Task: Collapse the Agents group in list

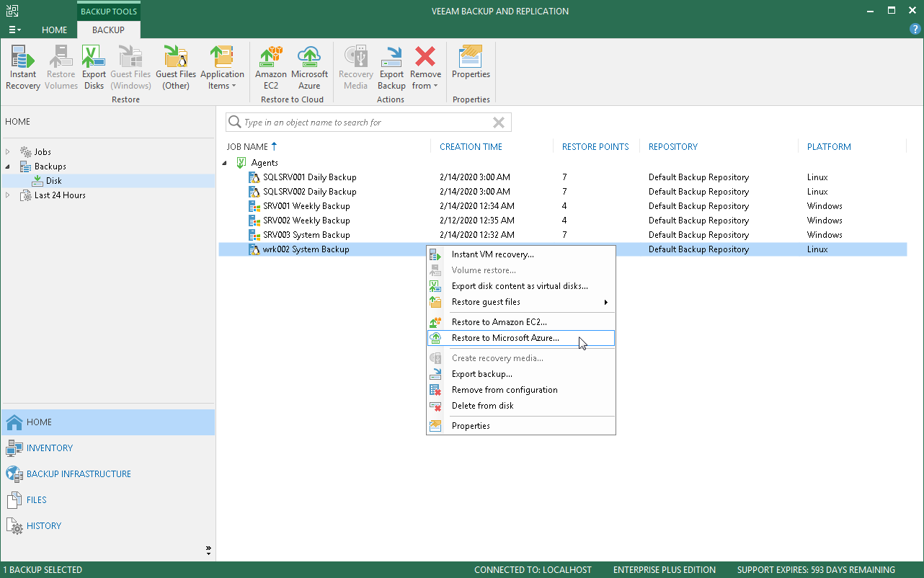Action: [x=224, y=163]
